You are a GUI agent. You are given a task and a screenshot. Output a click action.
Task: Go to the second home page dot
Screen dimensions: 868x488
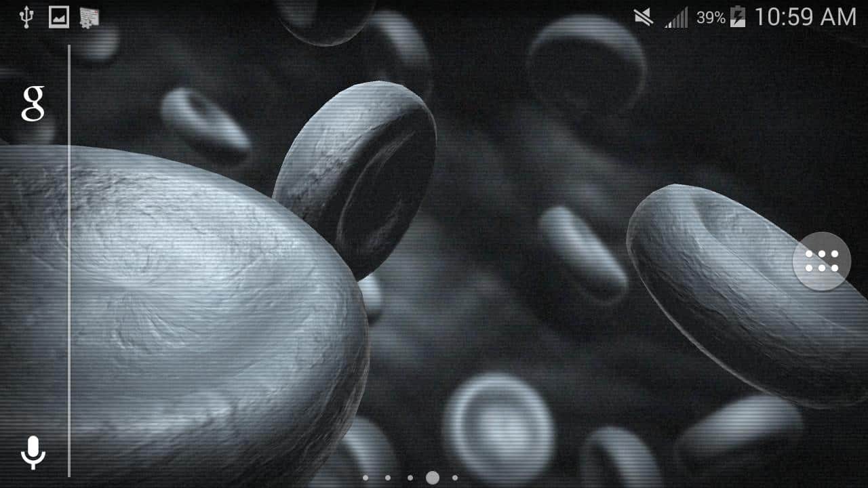pos(388,478)
